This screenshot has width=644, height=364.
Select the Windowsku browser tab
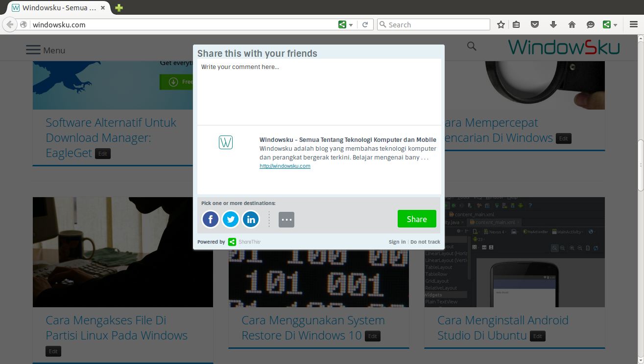pyautogui.click(x=58, y=8)
